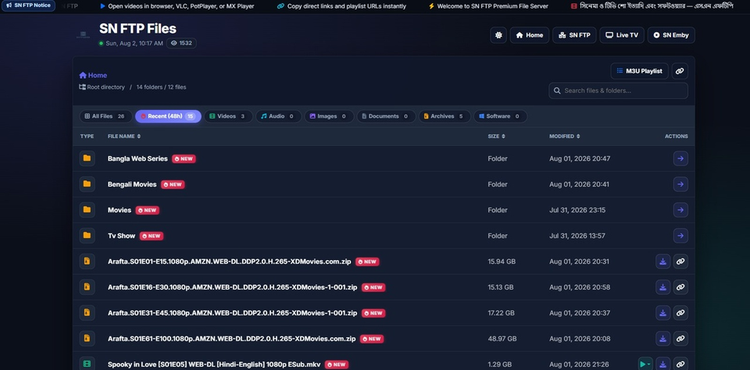Copy link for Arafta S01E61-E100 zip
750x370 pixels.
tap(680, 339)
